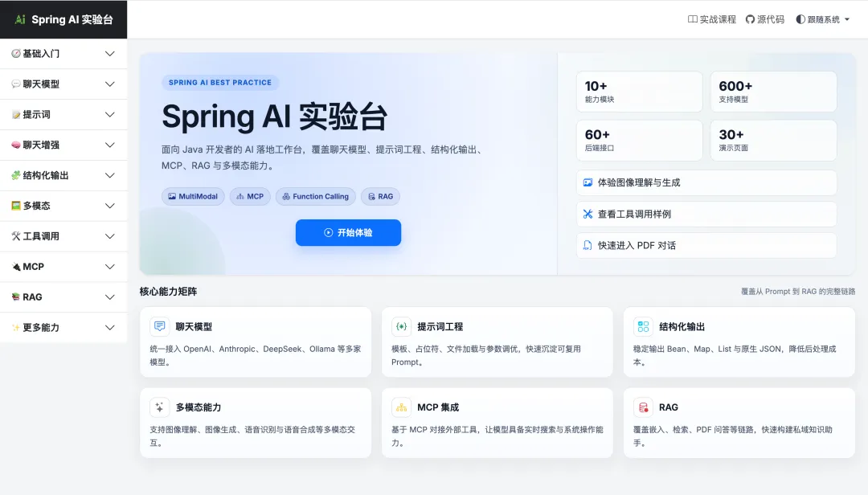Click the 提示词 memo icon

click(x=16, y=115)
